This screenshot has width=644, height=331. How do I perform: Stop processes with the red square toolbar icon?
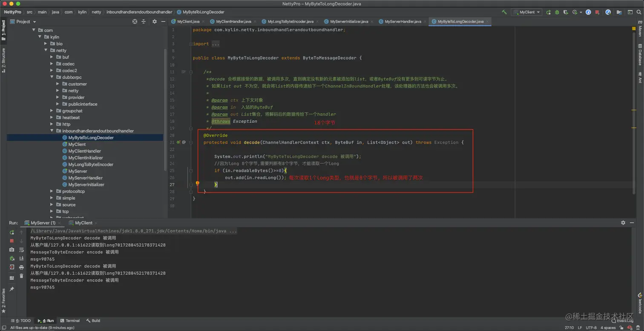tap(597, 12)
